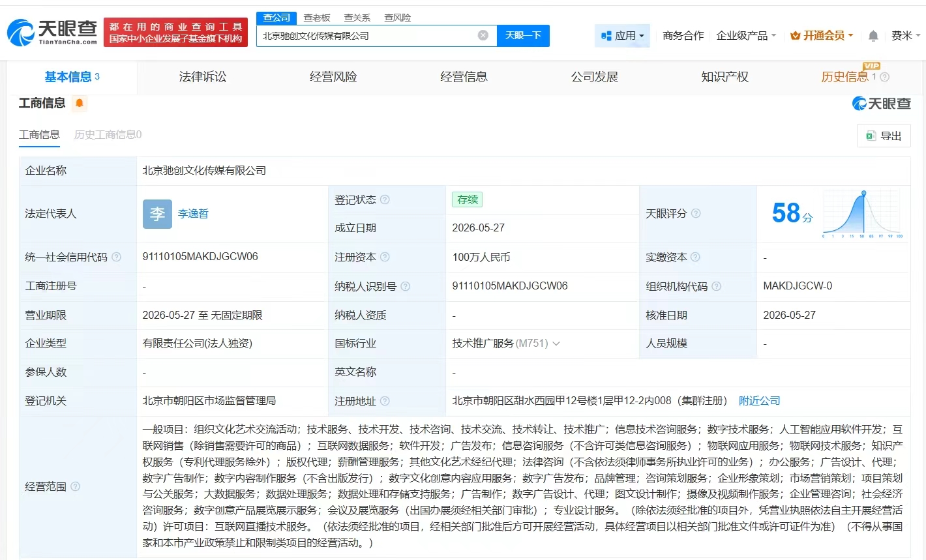926x560 pixels.
Task: Switch to the 查关系 search tab
Action: click(x=357, y=18)
